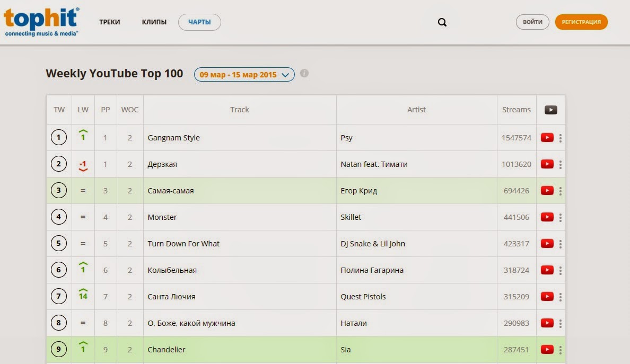Open artist DJ Snake & Lil John
This screenshot has width=630, height=364.
[x=373, y=244]
